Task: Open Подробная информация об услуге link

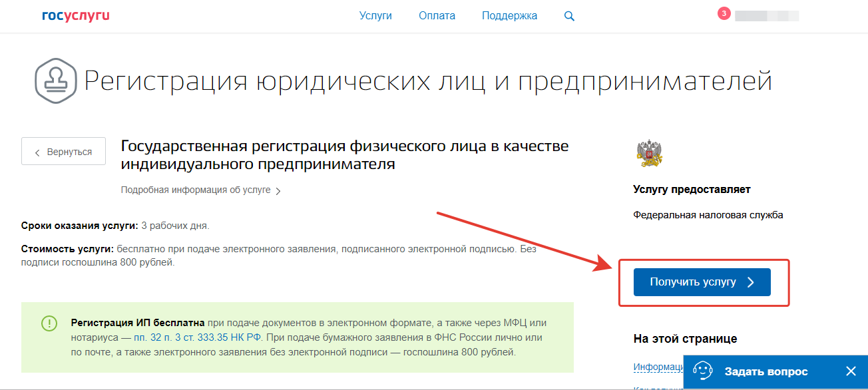Action: pyautogui.click(x=196, y=190)
